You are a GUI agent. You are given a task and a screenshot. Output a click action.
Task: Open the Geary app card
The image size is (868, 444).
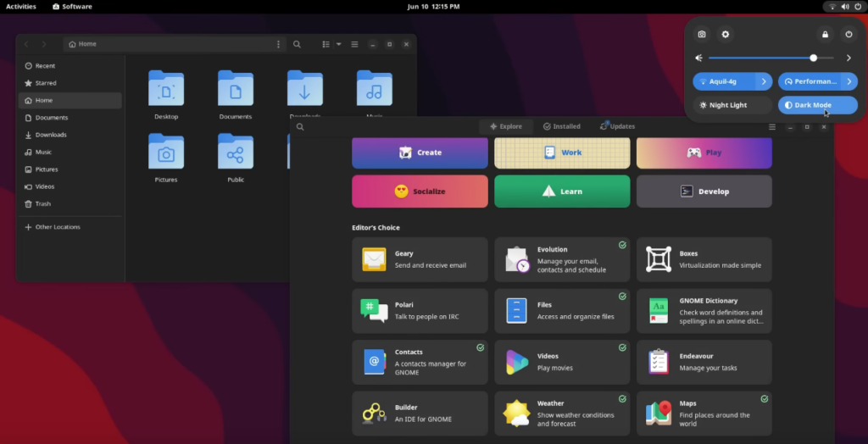click(x=420, y=259)
